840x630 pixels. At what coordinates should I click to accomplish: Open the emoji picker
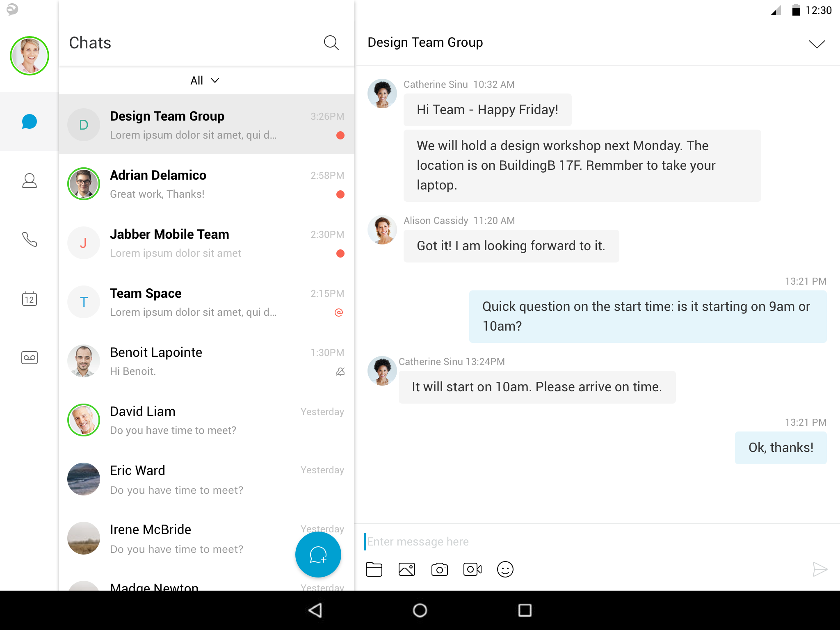point(505,570)
